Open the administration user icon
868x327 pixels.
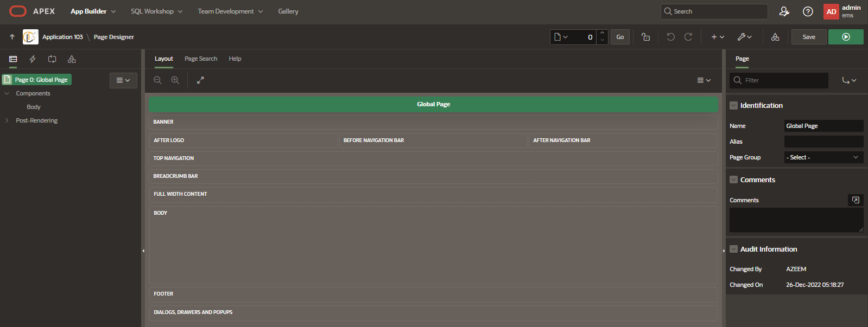click(x=784, y=11)
